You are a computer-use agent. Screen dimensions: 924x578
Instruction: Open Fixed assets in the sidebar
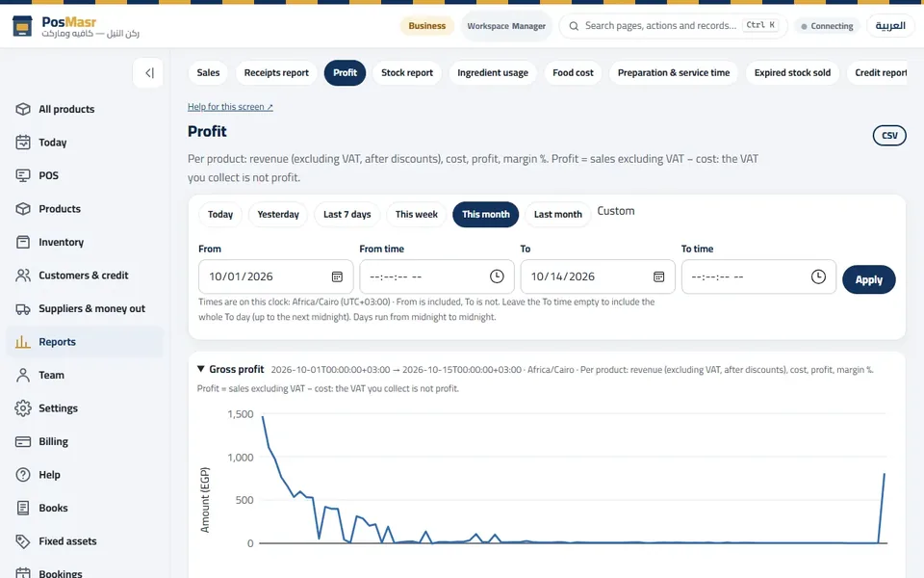click(86, 541)
